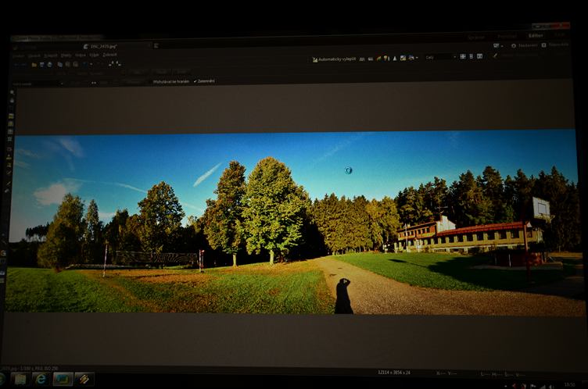
Task: Open Nastavení settings
Action: click(524, 45)
